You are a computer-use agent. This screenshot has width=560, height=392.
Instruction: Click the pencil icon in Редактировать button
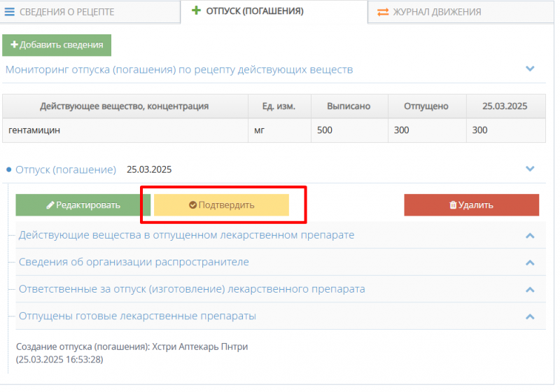pos(50,205)
